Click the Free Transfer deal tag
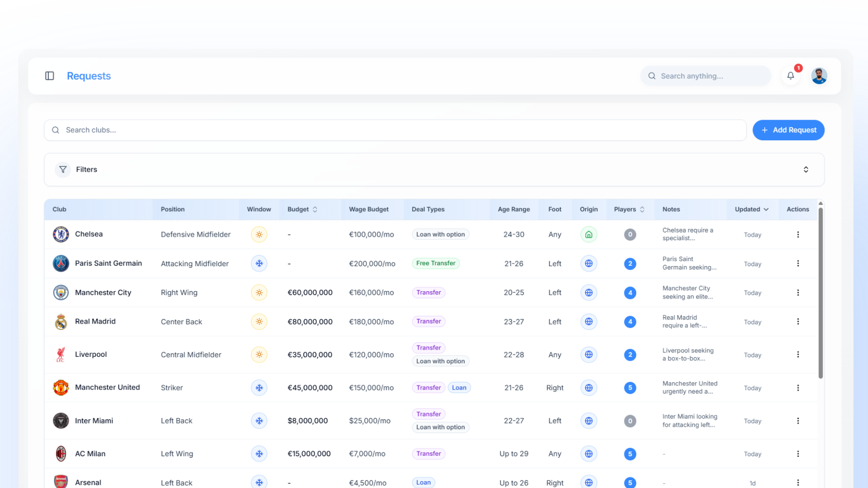 (x=436, y=264)
